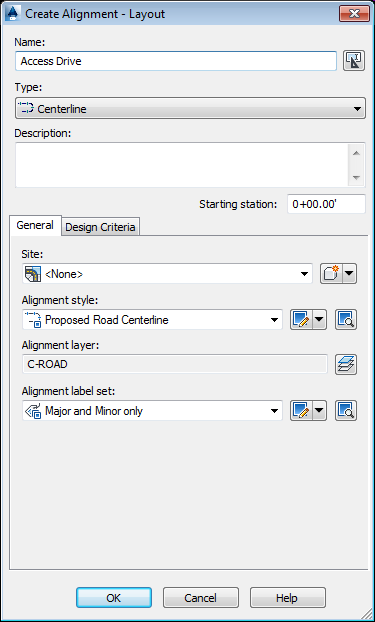Screen dimensions: 375x622
Task: Select the General tab
Action: tap(35, 225)
